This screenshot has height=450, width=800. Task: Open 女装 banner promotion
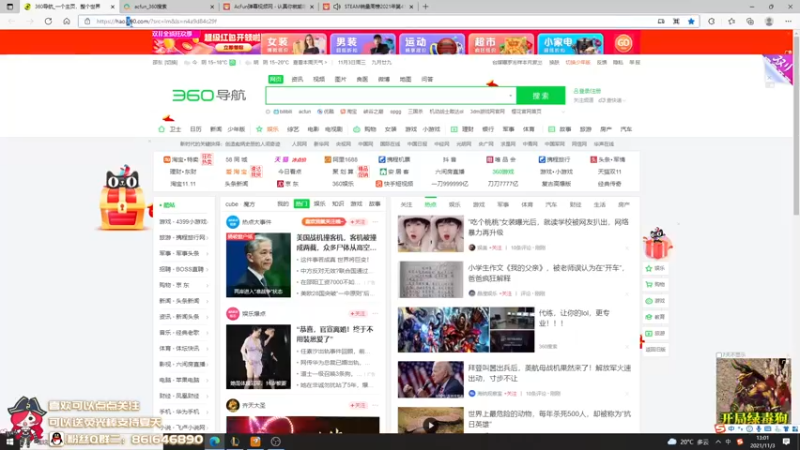click(294, 43)
